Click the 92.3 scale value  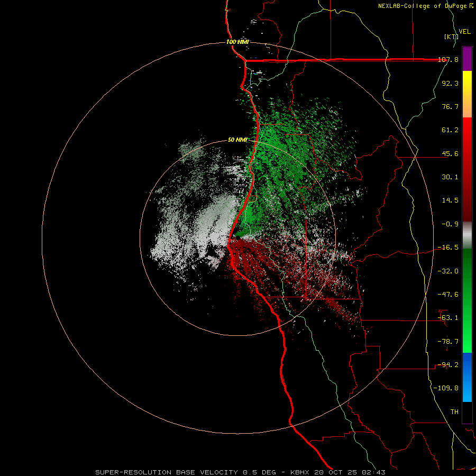tap(450, 83)
